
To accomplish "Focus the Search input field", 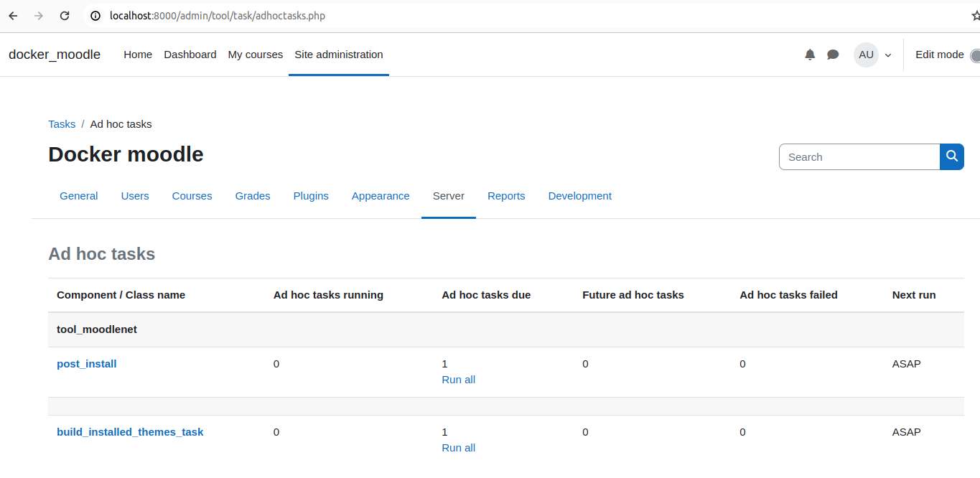I will 859,156.
